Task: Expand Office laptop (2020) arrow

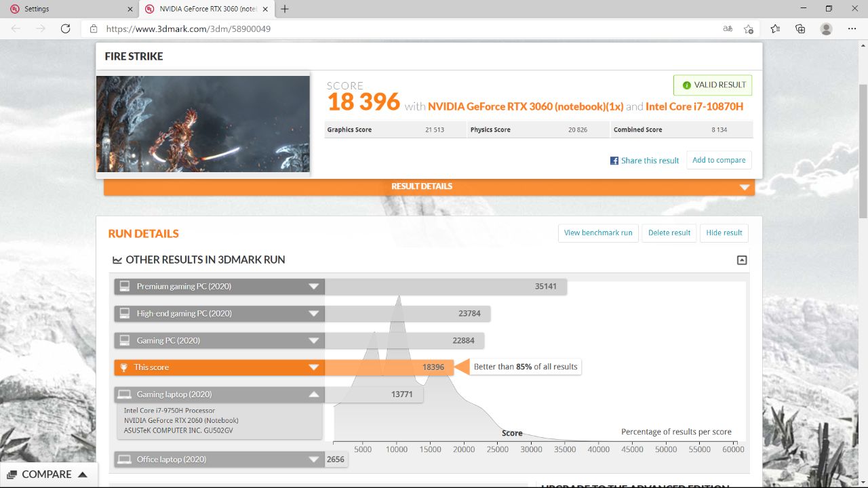Action: coord(313,460)
